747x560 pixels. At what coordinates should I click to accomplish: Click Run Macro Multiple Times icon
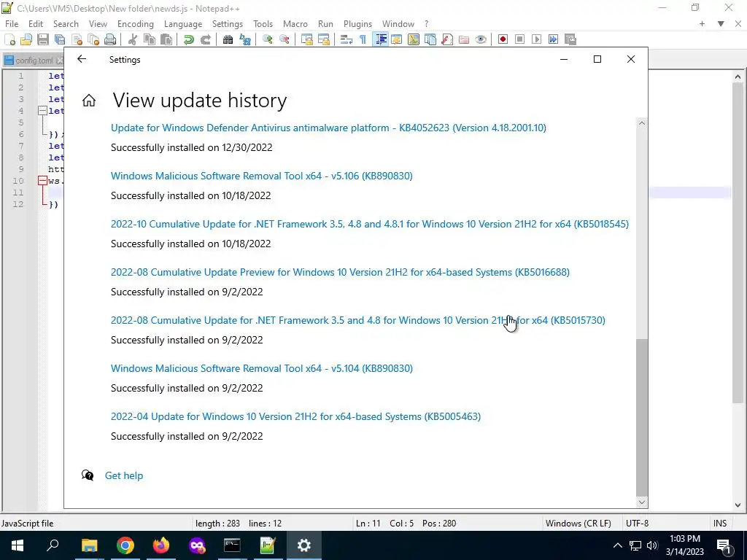tap(553, 39)
